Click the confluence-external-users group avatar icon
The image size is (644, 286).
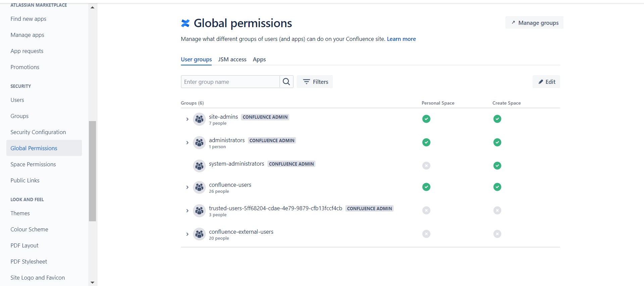pyautogui.click(x=199, y=234)
